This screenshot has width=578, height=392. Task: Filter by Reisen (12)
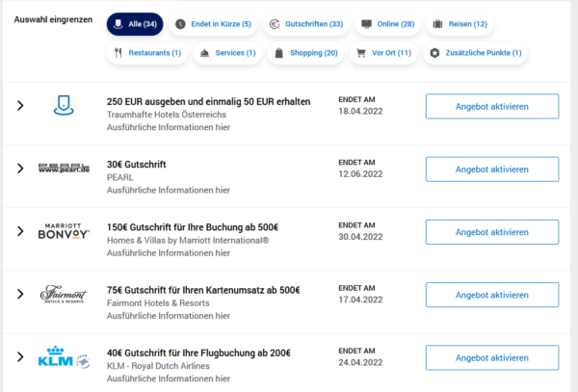(x=459, y=23)
